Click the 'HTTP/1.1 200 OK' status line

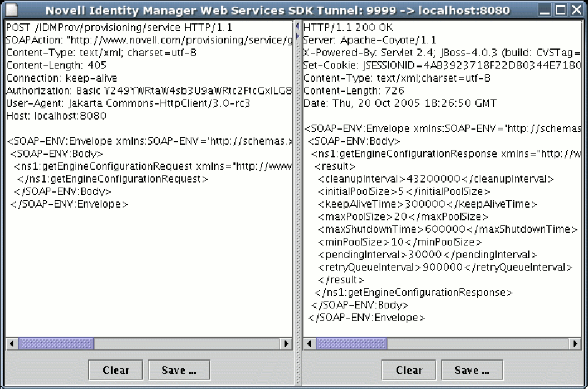coord(348,28)
